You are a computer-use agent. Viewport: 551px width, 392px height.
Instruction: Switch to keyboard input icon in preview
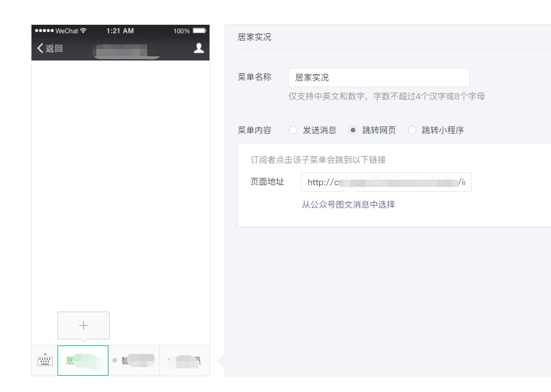(x=45, y=360)
